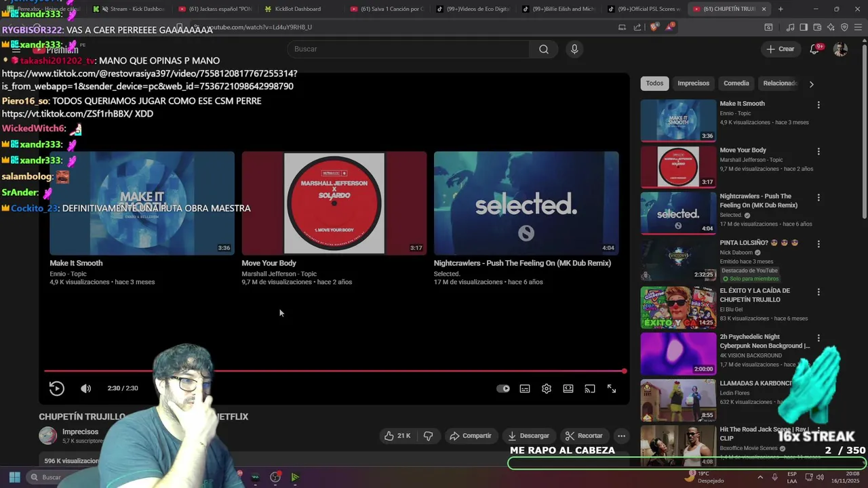Click the replay video button

point(56,388)
